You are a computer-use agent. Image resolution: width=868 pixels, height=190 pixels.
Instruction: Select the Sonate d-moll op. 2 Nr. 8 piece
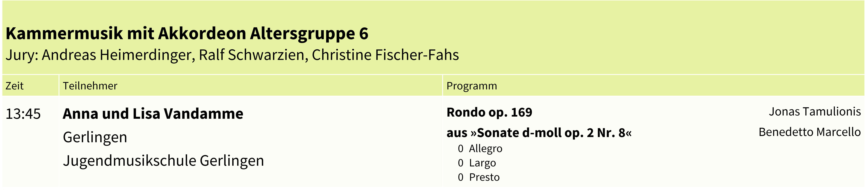coord(539,133)
